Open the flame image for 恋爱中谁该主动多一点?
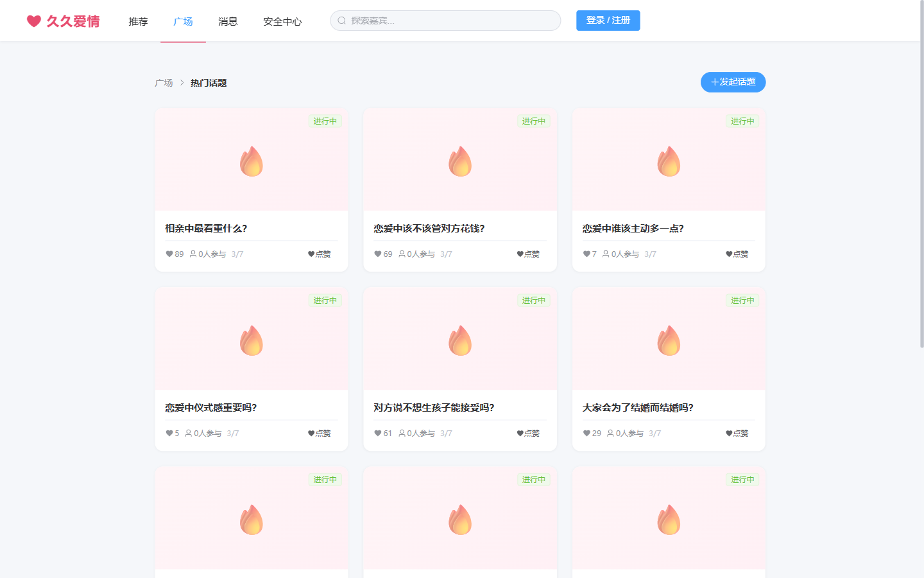The width and height of the screenshot is (924, 578). pyautogui.click(x=669, y=161)
